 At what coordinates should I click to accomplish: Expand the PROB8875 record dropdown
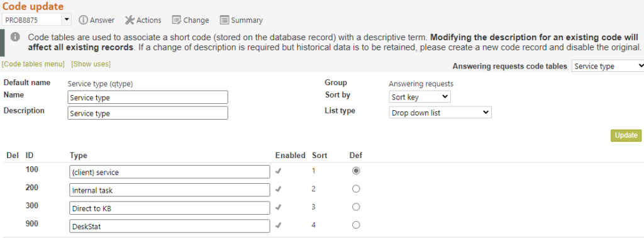[x=67, y=20]
